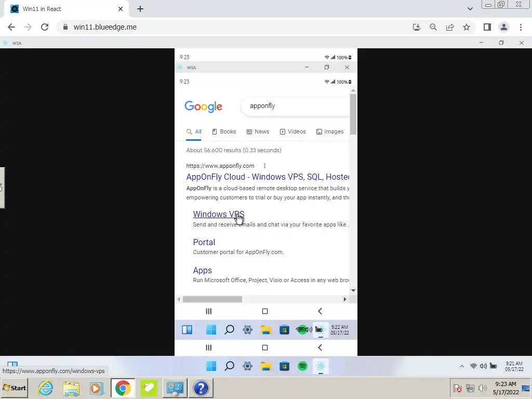Tap outer Android home square at bottom
This screenshot has width=532, height=399.
coord(265,348)
